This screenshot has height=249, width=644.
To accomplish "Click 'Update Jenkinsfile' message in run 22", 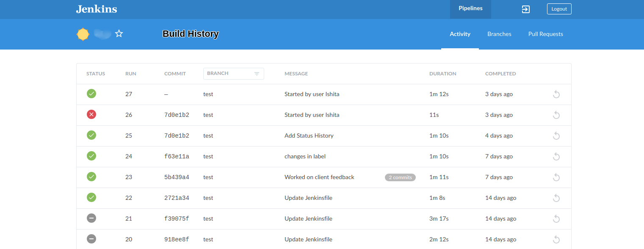I will (x=308, y=198).
